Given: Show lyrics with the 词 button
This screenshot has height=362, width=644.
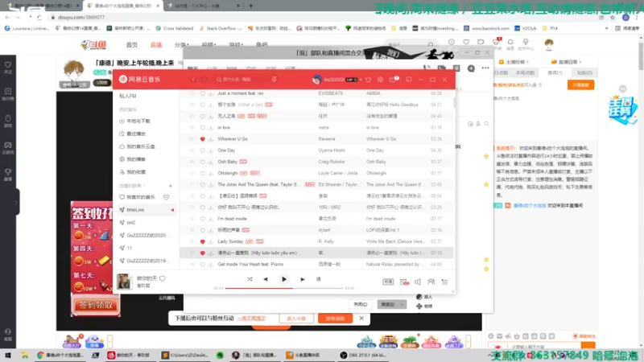Looking at the screenshot, I should coord(318,279).
